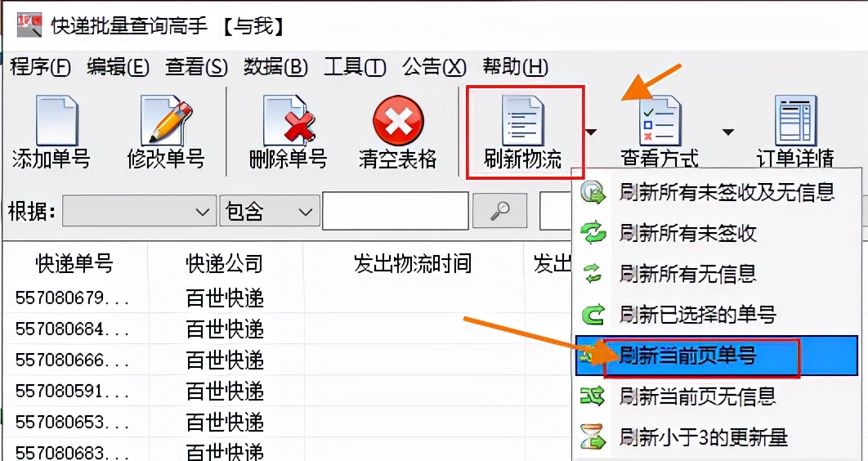Viewport: 868px width, 461px height.
Task: Click the 快递公司 column header
Action: [x=224, y=263]
